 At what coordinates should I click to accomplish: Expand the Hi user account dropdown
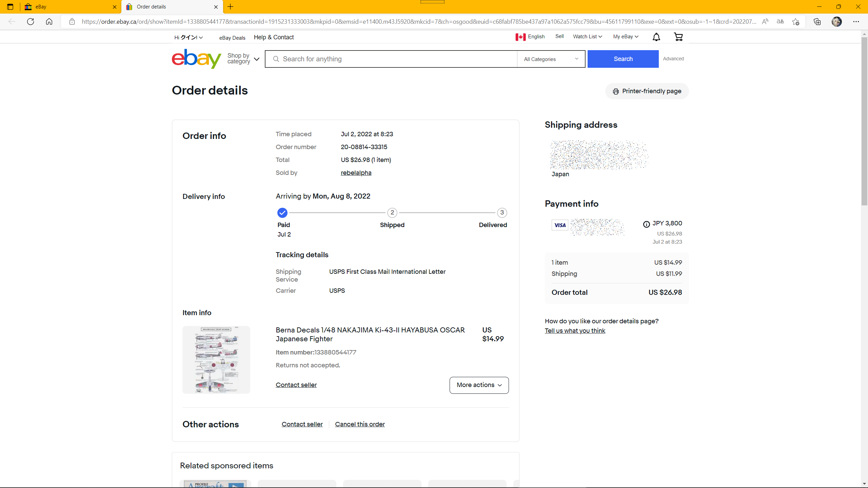[x=189, y=37]
